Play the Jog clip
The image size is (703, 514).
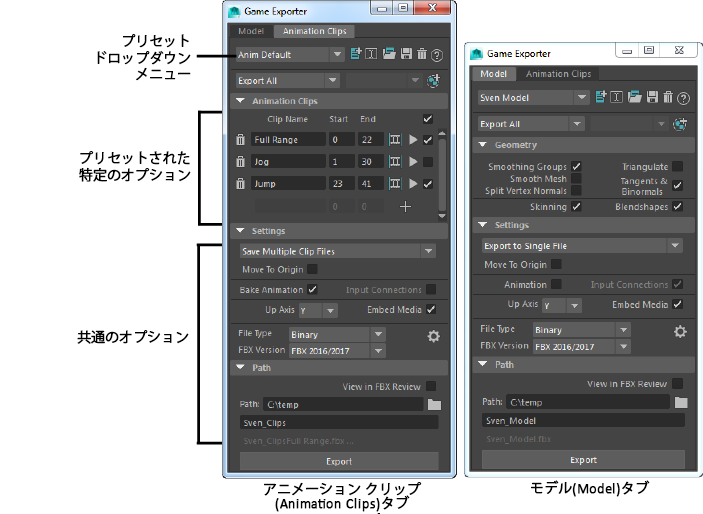413,161
